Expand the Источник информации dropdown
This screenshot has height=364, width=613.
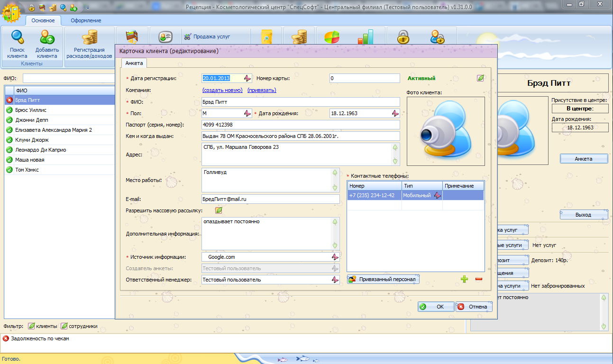(x=335, y=257)
